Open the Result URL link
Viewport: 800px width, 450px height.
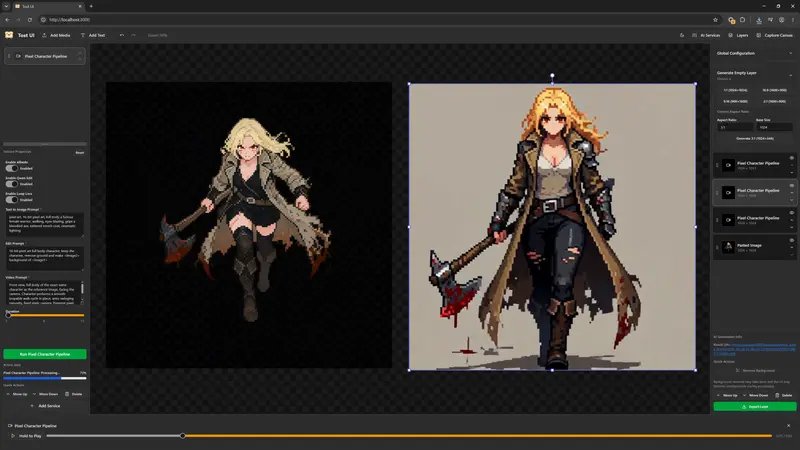coord(754,349)
